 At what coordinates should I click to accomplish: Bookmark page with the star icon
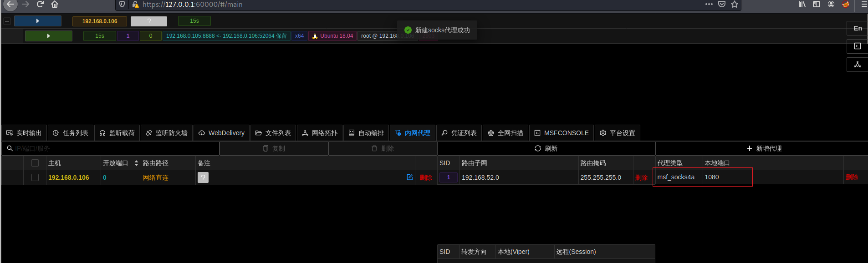735,5
